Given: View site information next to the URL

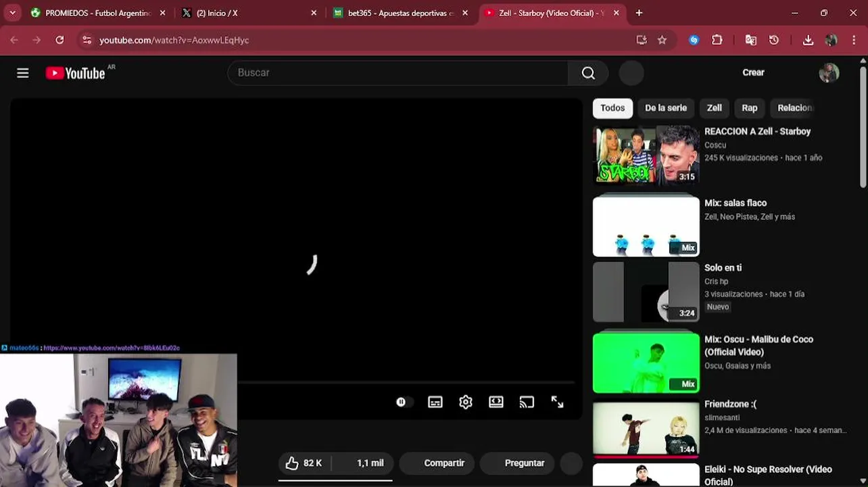Looking at the screenshot, I should 87,41.
